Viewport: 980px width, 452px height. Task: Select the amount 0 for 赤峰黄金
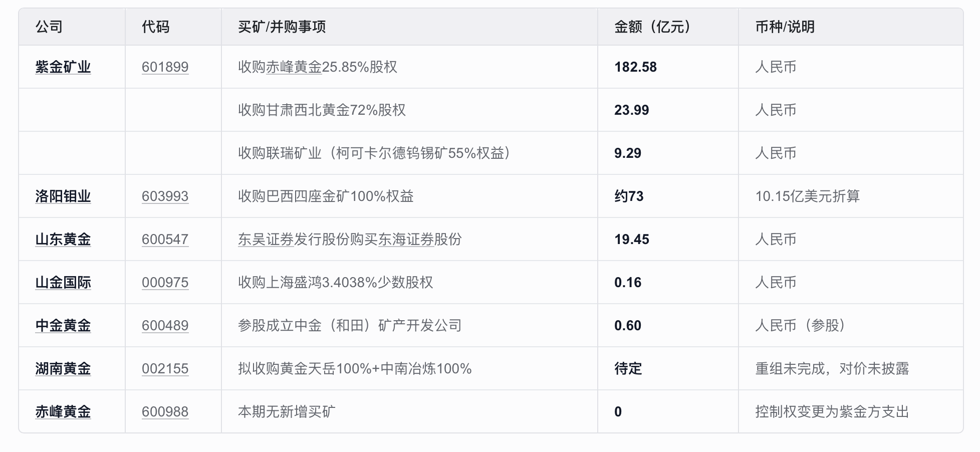618,412
